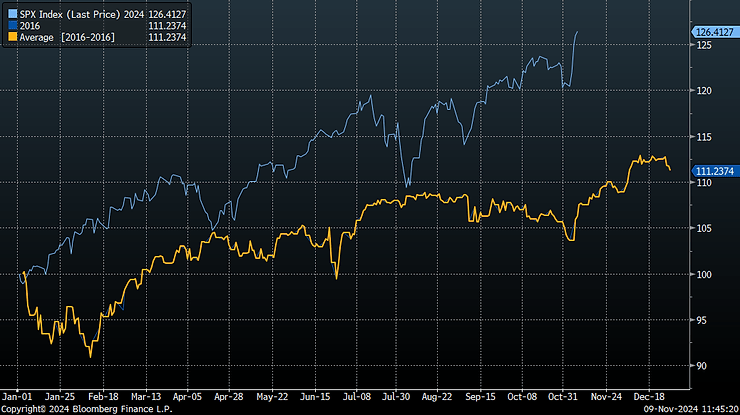Click the Jan-01 date on the x-axis
Image resolution: width=740 pixels, height=415 pixels.
pyautogui.click(x=17, y=394)
